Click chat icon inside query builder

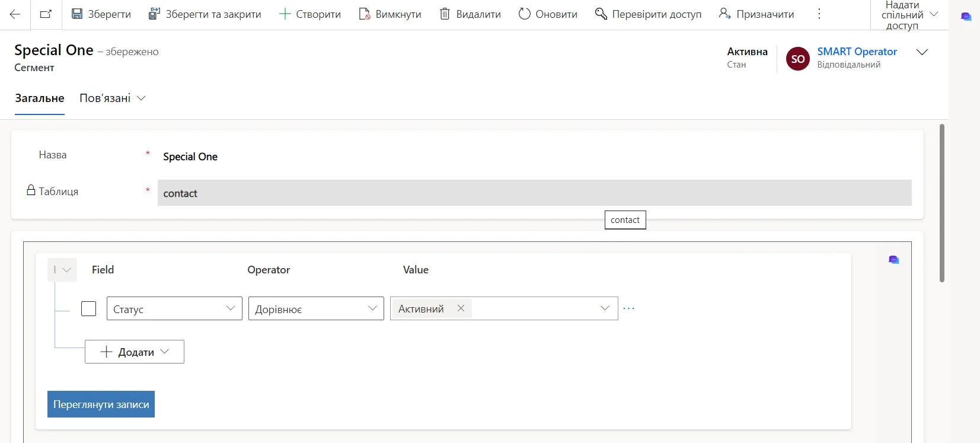point(894,260)
